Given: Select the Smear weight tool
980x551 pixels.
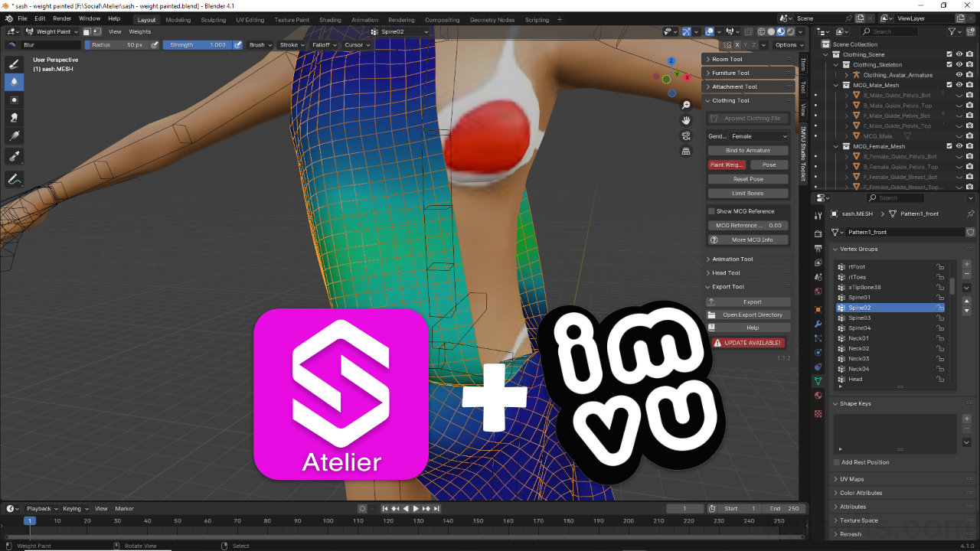Looking at the screenshot, I should click(14, 118).
